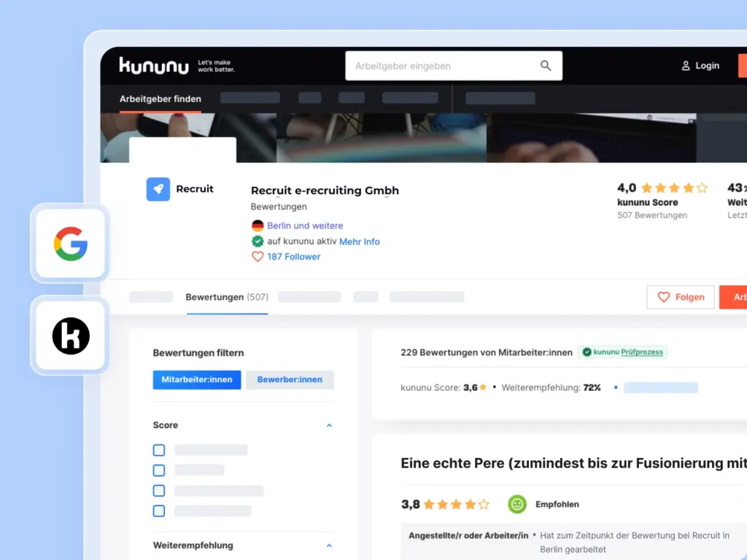Check the first checkbox under Score

[158, 450]
